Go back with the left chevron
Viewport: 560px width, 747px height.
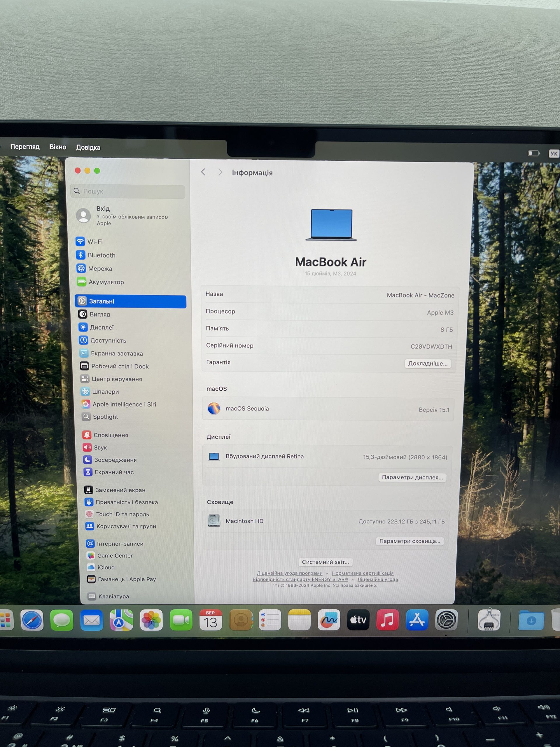[x=203, y=172]
